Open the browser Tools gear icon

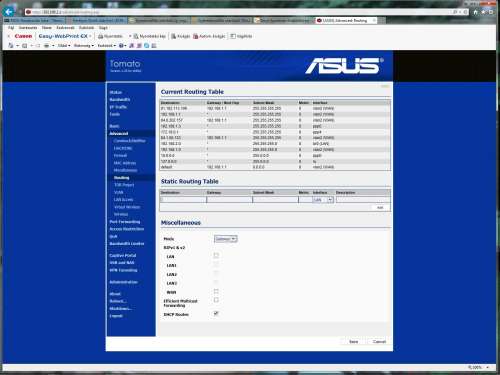coord(491,12)
